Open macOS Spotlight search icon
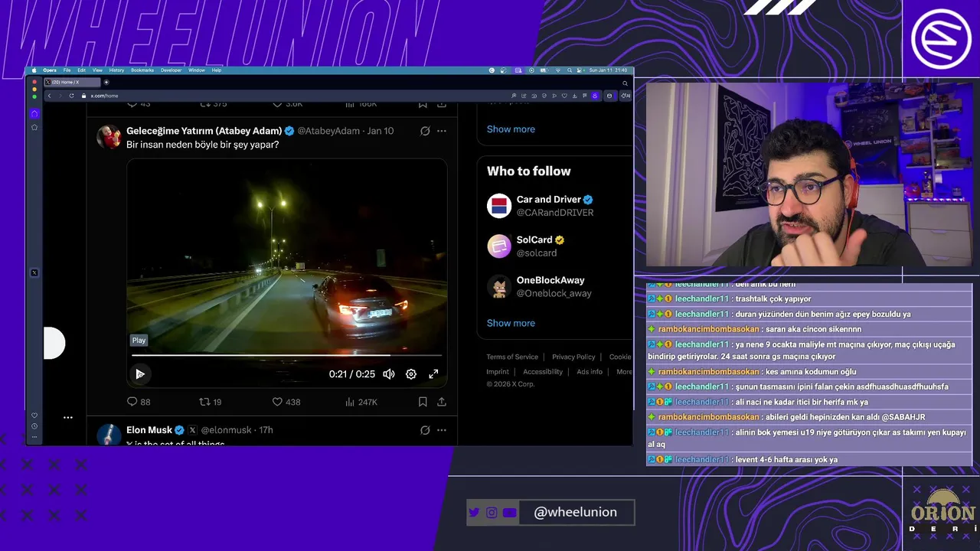Screen dimensions: 980x551 click(570, 70)
